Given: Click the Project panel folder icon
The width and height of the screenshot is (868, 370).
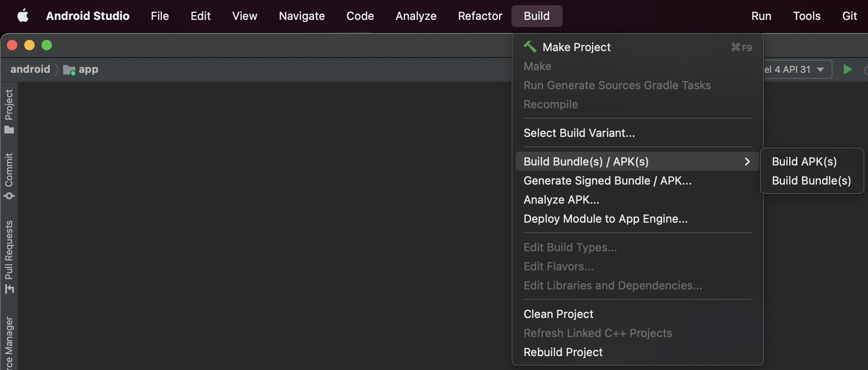Looking at the screenshot, I should [x=9, y=130].
